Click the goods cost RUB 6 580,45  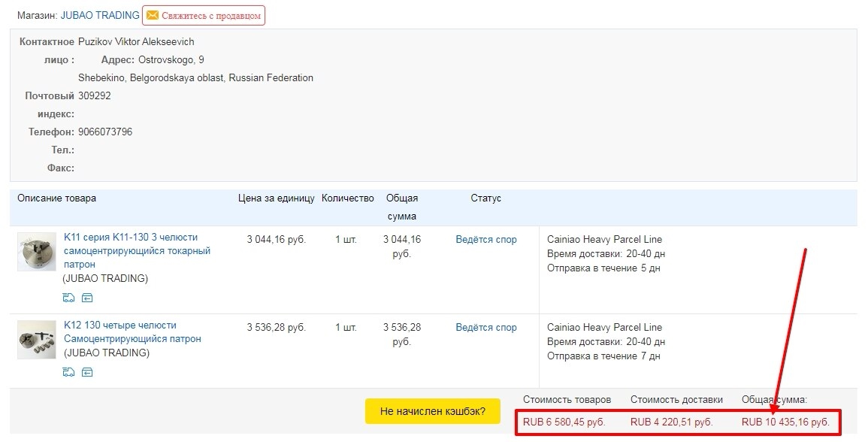click(564, 422)
